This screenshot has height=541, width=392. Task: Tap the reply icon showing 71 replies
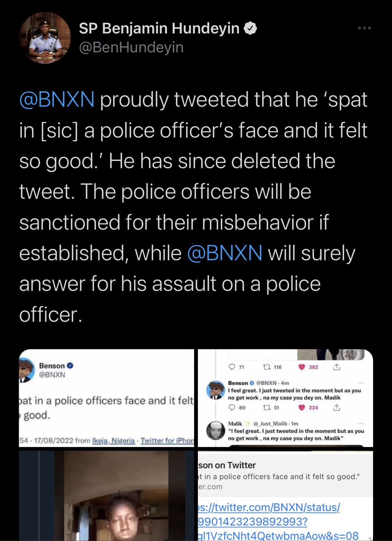pyautogui.click(x=232, y=367)
